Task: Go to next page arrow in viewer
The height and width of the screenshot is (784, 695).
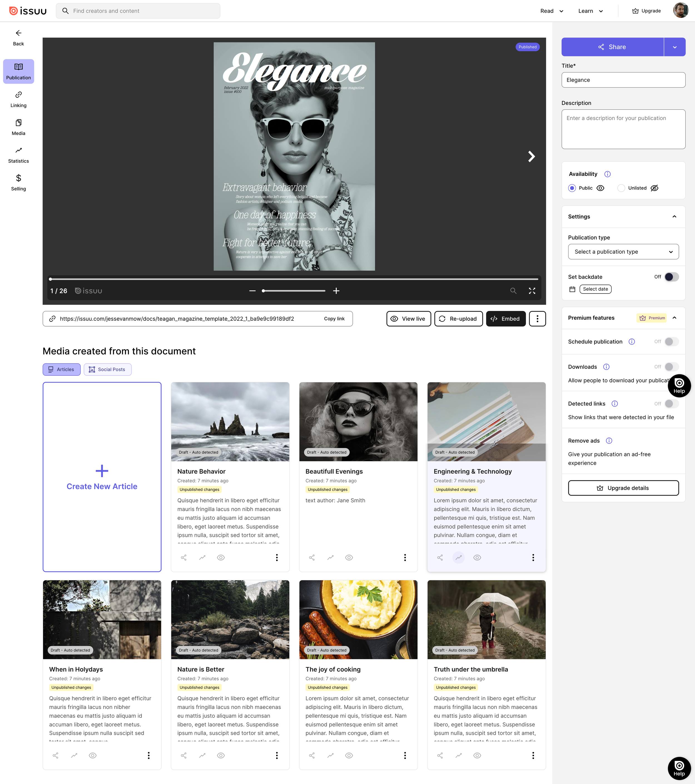Action: (x=531, y=156)
